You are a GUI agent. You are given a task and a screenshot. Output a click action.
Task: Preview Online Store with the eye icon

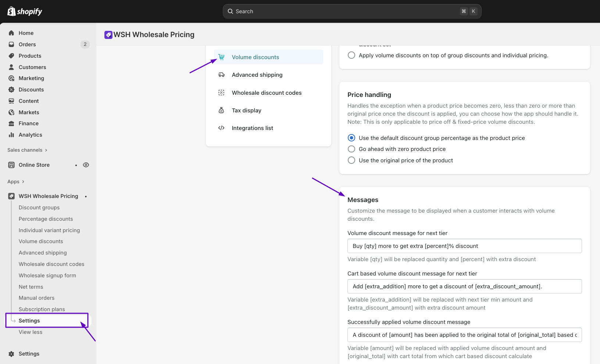tap(86, 165)
